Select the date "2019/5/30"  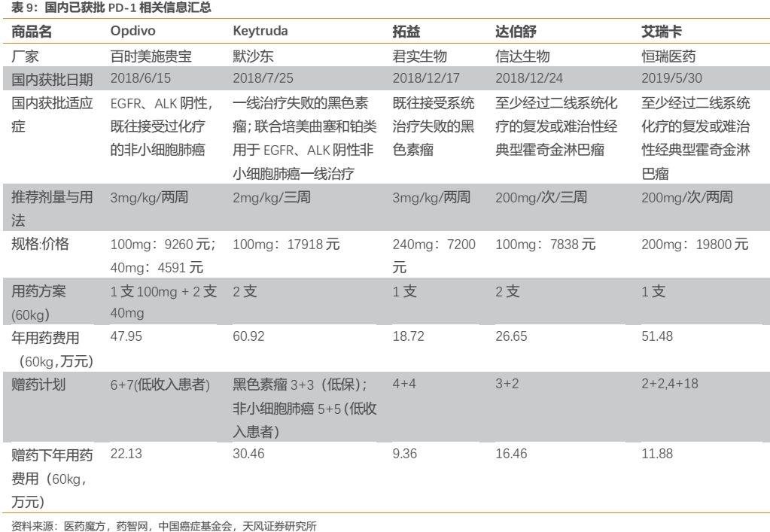point(671,78)
